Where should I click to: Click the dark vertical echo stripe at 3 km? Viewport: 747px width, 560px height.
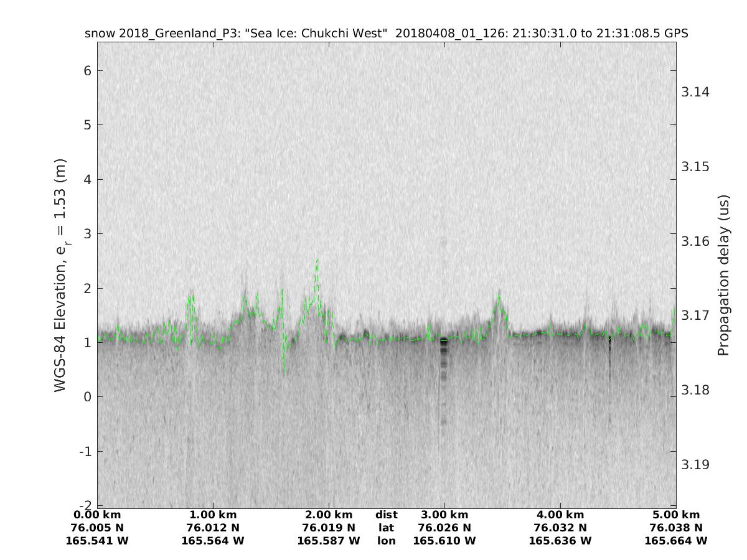pyautogui.click(x=444, y=361)
